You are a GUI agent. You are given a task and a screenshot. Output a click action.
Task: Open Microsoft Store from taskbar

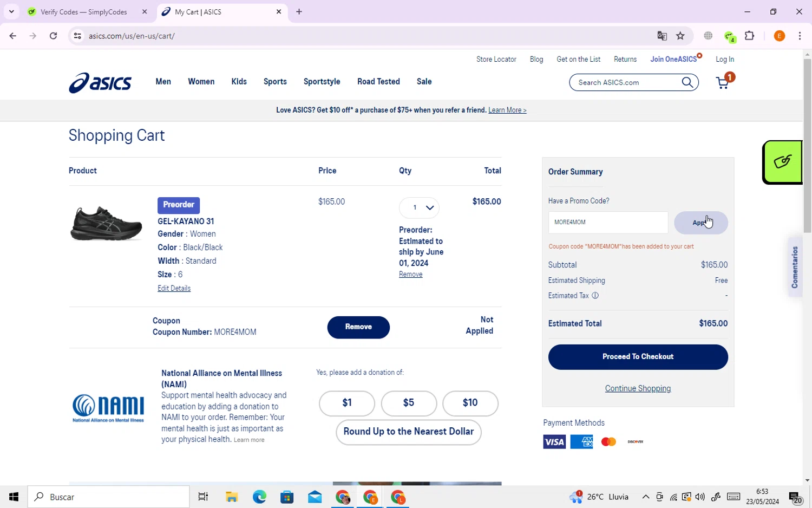[x=287, y=497]
